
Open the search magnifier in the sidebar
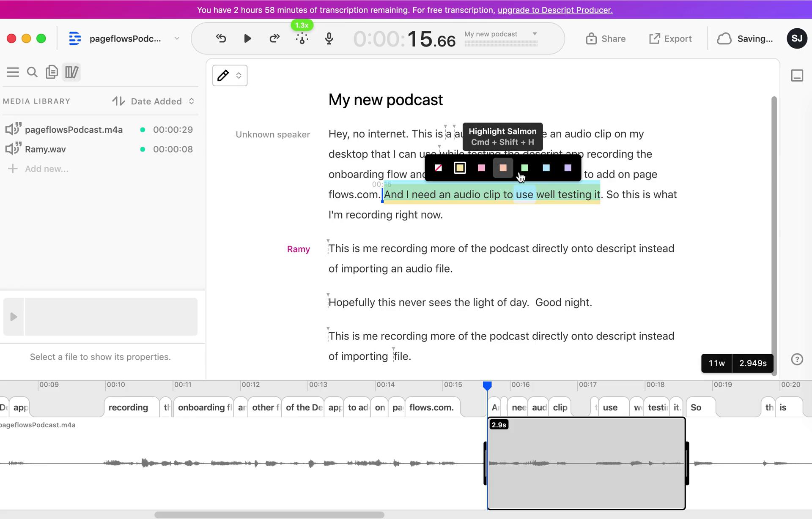[32, 72]
